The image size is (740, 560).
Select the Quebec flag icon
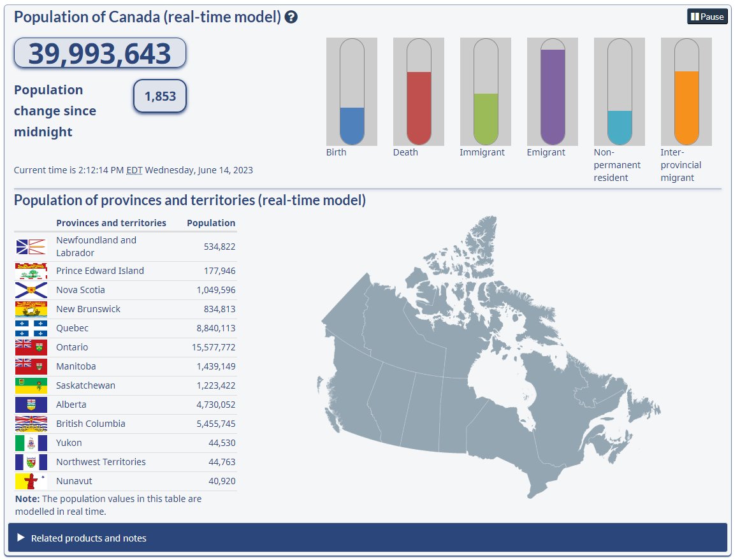point(31,328)
